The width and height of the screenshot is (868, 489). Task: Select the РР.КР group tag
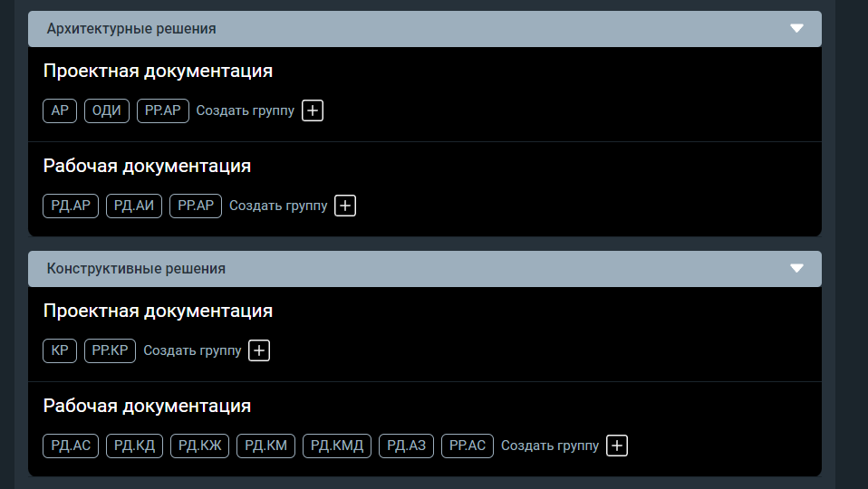pyautogui.click(x=111, y=350)
